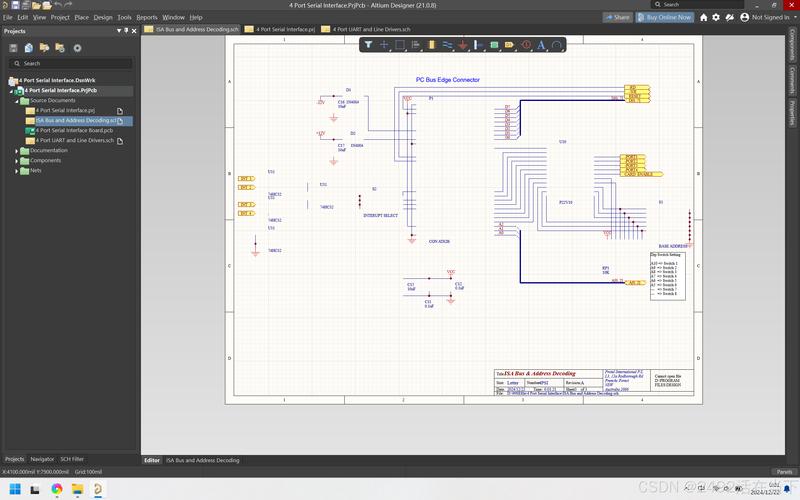Open the Panels button in status bar
This screenshot has width=800, height=500.
click(x=783, y=471)
